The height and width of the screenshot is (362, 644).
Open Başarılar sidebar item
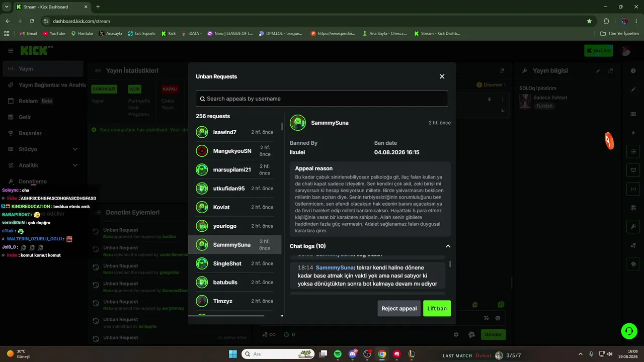[43, 133]
